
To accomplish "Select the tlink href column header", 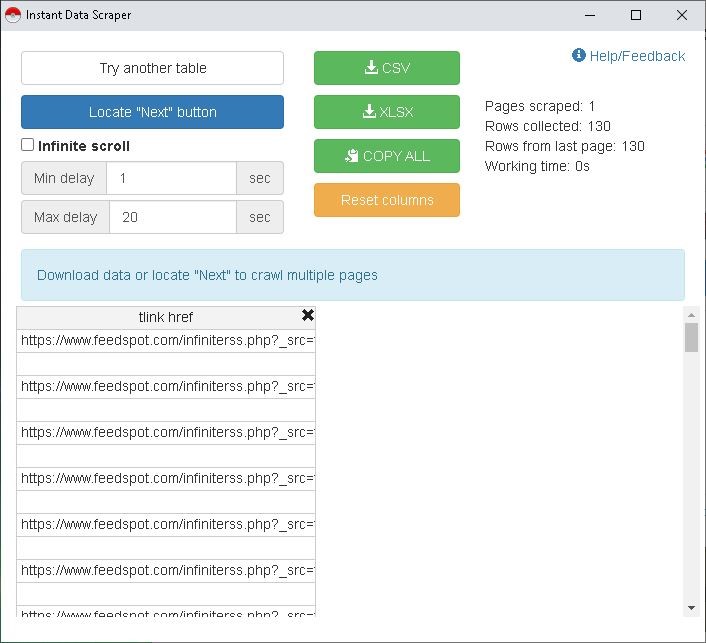I will click(166, 317).
